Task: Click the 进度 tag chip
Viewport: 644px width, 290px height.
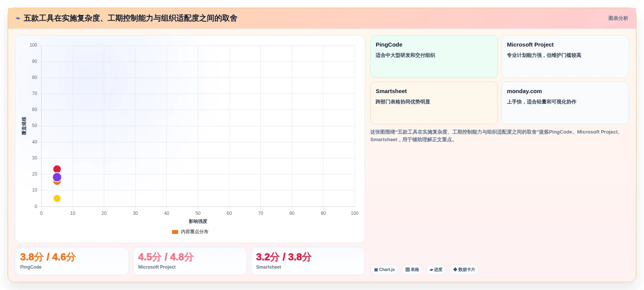Action: [x=436, y=270]
